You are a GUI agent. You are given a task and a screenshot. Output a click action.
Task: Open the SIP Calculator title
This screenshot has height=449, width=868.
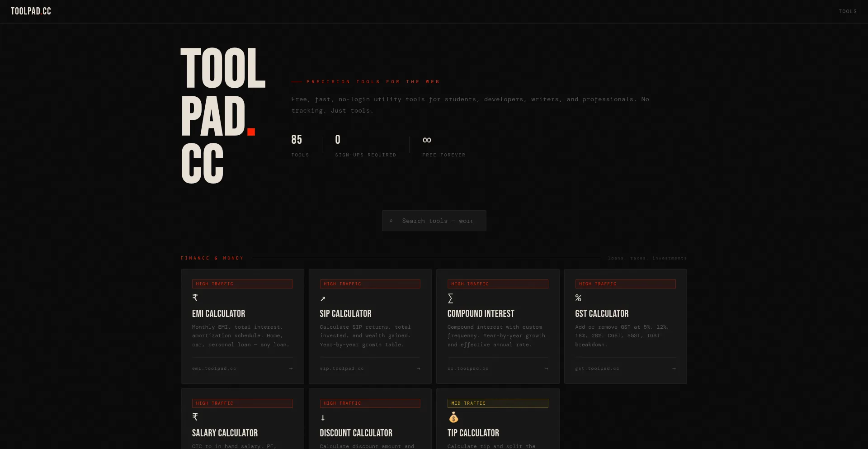(345, 313)
